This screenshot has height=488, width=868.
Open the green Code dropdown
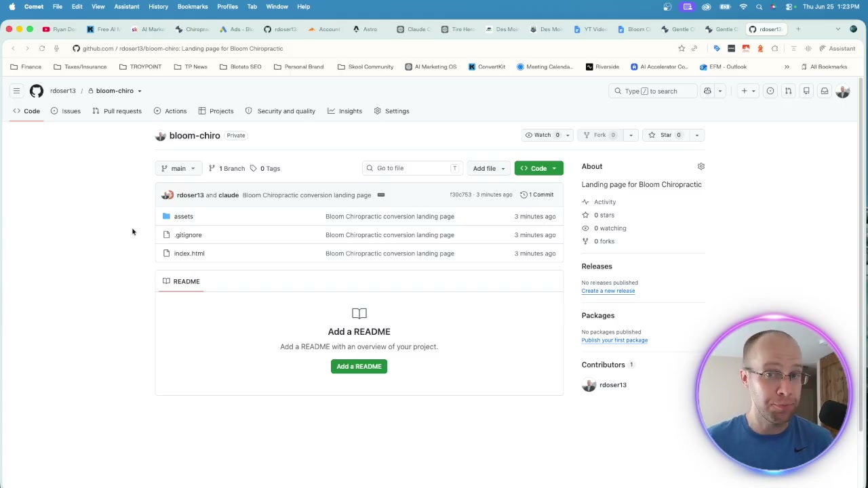(539, 168)
